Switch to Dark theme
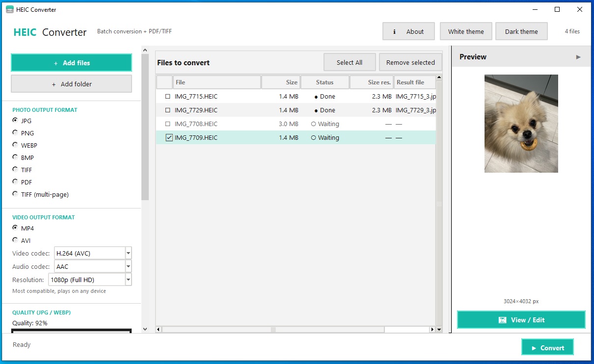The width and height of the screenshot is (594, 364). pyautogui.click(x=521, y=31)
